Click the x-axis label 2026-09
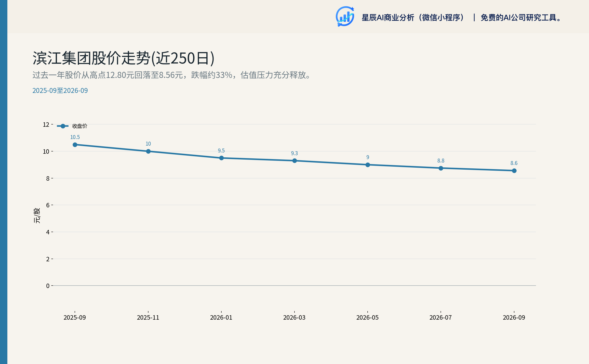 (514, 317)
